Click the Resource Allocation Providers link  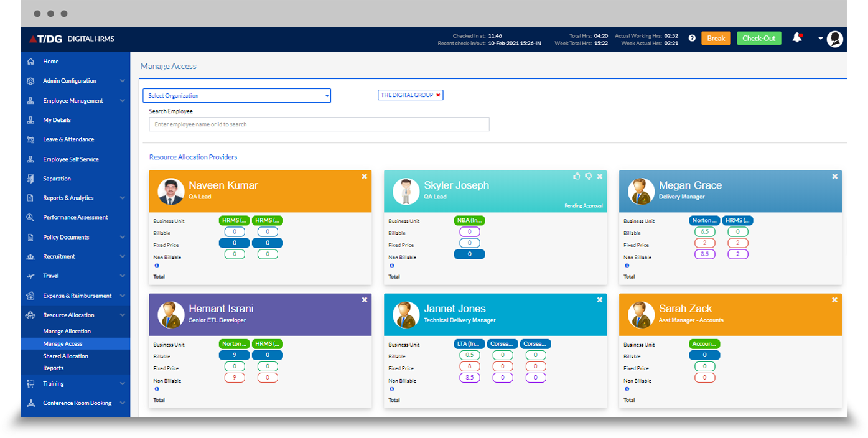(193, 157)
